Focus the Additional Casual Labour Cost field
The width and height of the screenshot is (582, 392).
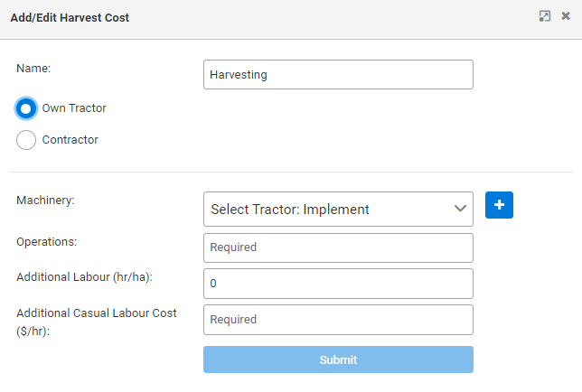click(x=338, y=320)
